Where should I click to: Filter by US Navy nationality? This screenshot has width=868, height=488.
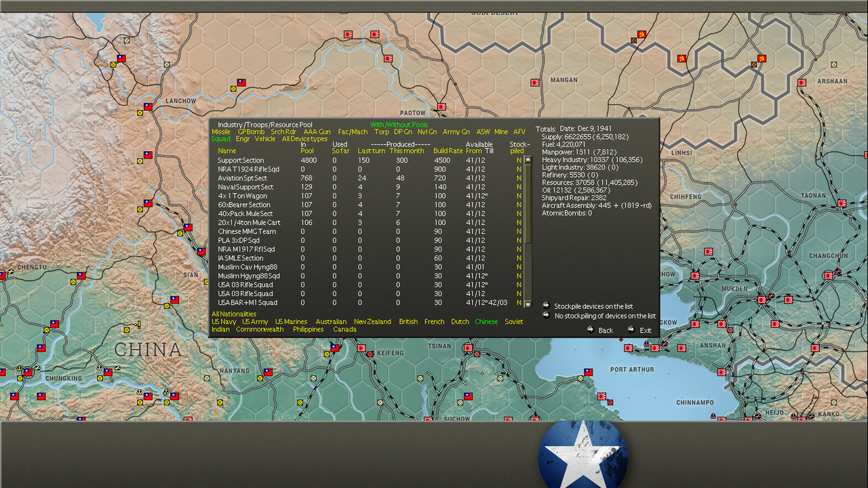[x=224, y=321]
